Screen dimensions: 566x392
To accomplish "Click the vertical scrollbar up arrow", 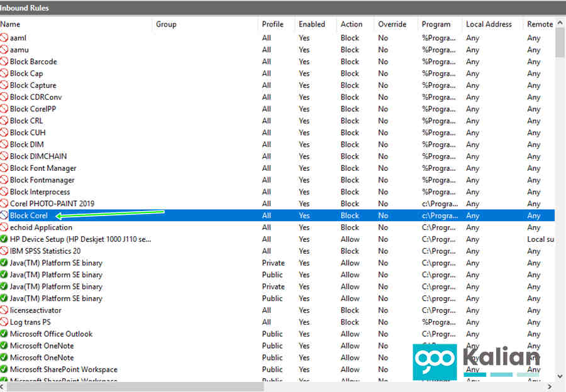I will point(560,23).
